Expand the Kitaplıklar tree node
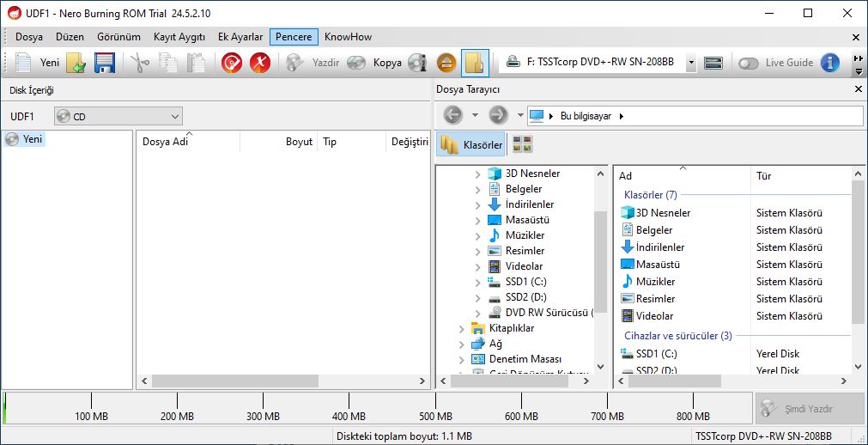 [462, 329]
